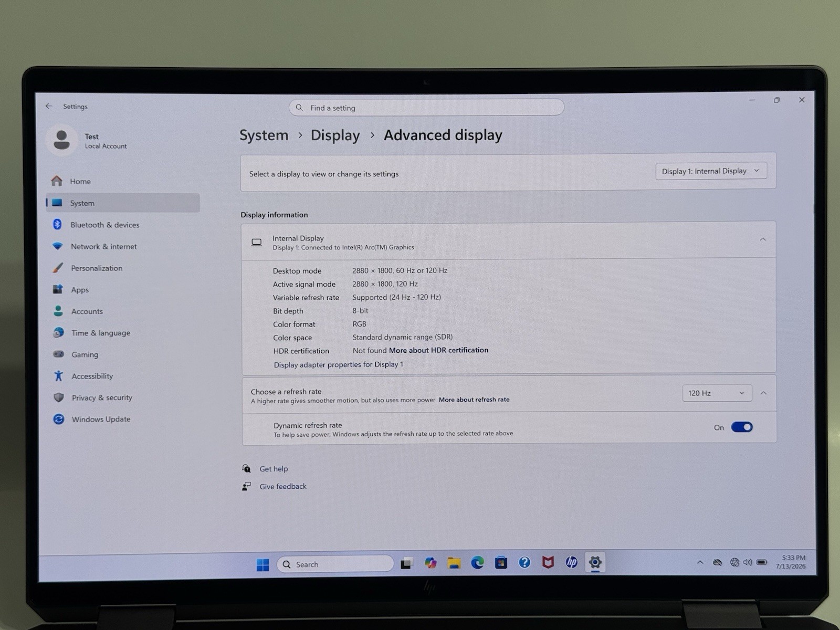This screenshot has width=840, height=630.
Task: Launch McAfee from the taskbar
Action: coord(548,562)
